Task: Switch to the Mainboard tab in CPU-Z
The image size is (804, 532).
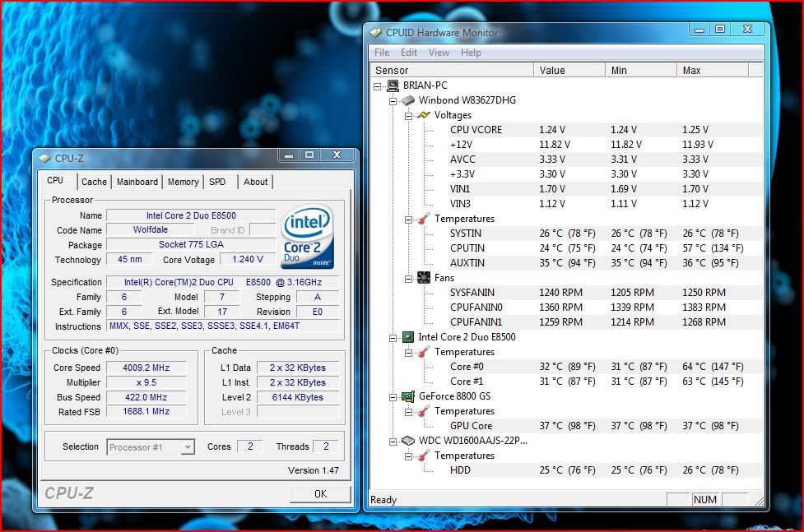Action: pos(137,182)
